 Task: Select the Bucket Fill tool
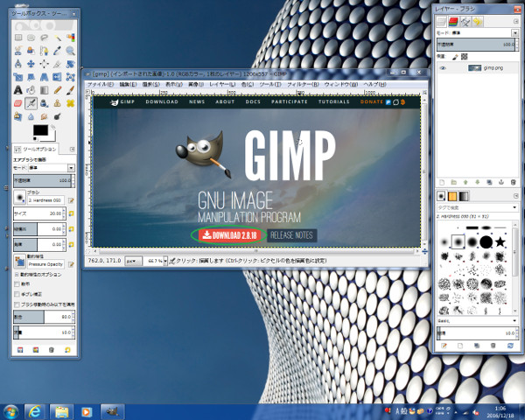(31, 90)
